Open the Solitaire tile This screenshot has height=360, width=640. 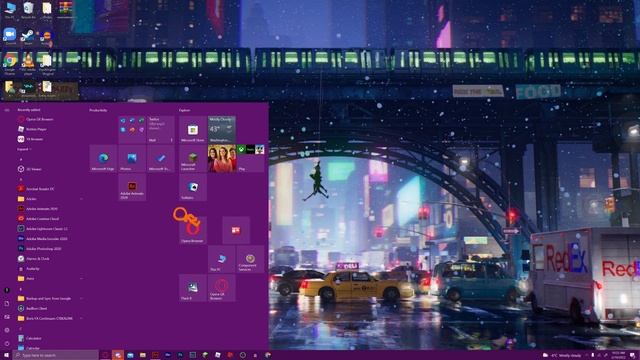point(193,187)
